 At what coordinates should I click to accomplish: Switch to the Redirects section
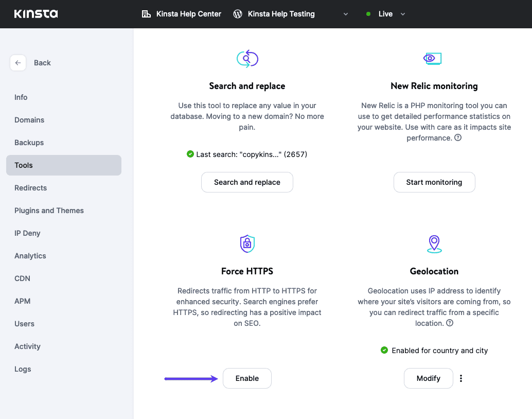point(30,188)
